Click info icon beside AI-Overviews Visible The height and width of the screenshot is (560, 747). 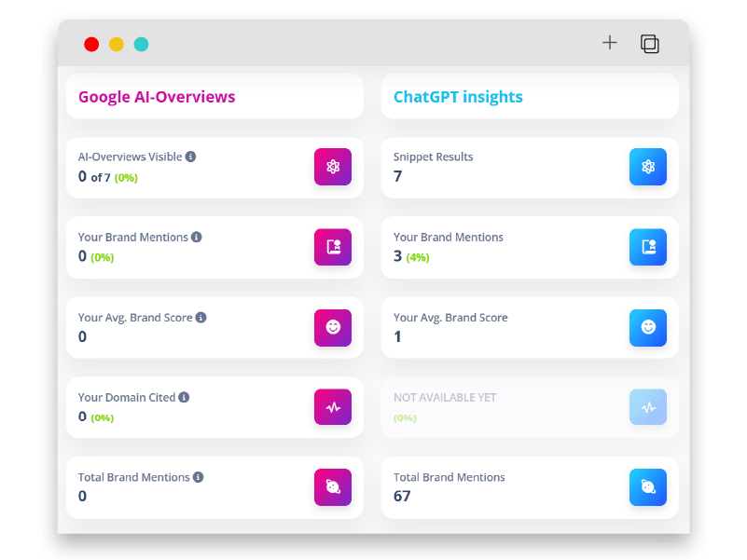click(190, 157)
